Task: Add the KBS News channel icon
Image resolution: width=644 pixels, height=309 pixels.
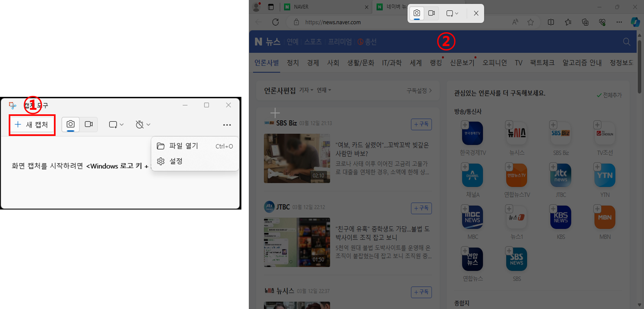Action: (561, 217)
